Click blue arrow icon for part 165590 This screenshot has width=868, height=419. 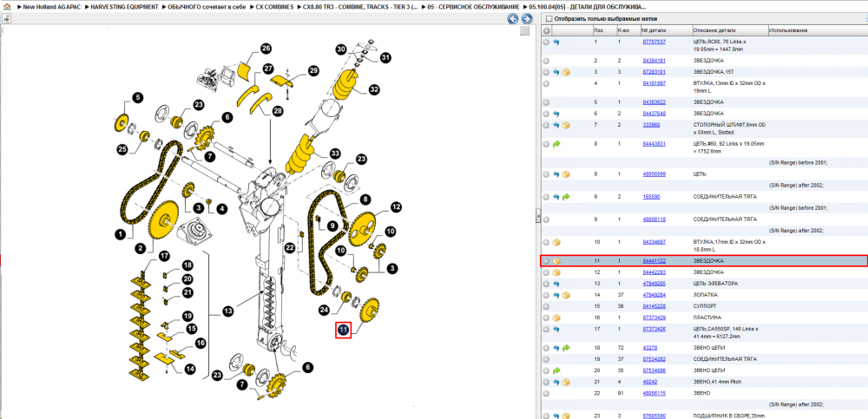tap(556, 197)
